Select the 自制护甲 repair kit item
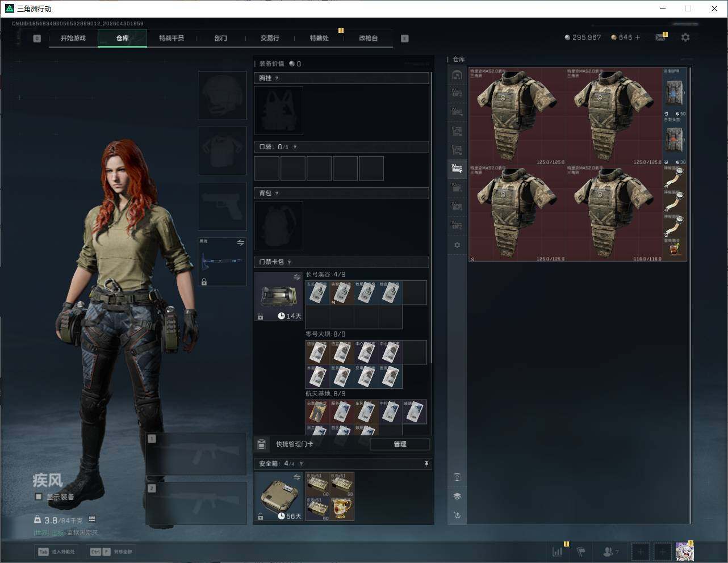This screenshot has width=728, height=563. (675, 93)
